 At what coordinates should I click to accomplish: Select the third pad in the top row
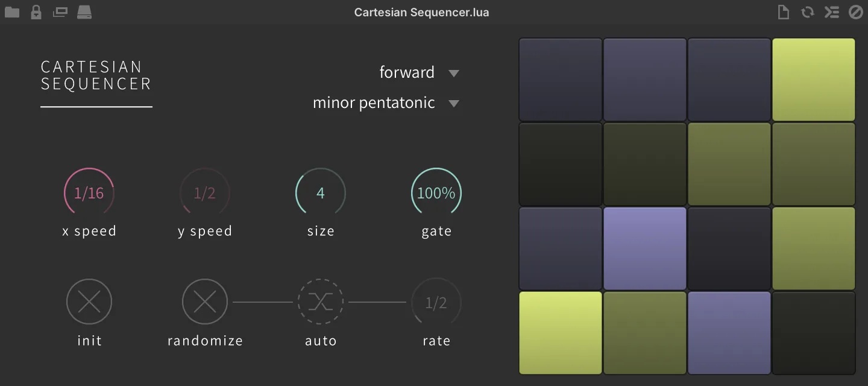729,80
